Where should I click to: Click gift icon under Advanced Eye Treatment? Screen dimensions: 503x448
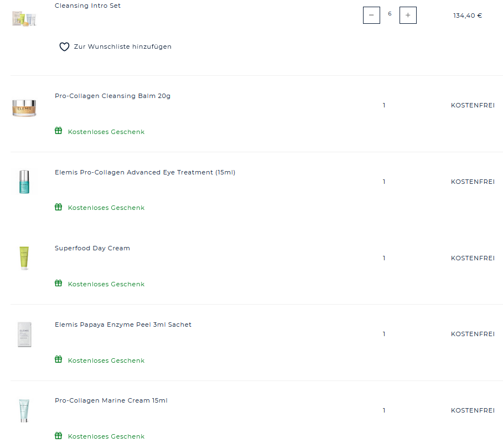tap(59, 207)
